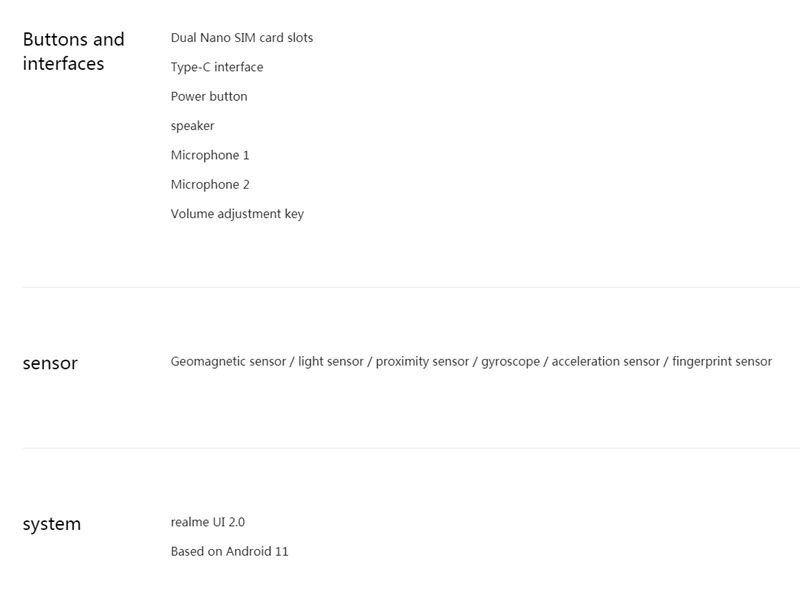Screen dimensions: 800x590
Task: Click the 'sensor' section heading
Action: pyautogui.click(x=50, y=363)
